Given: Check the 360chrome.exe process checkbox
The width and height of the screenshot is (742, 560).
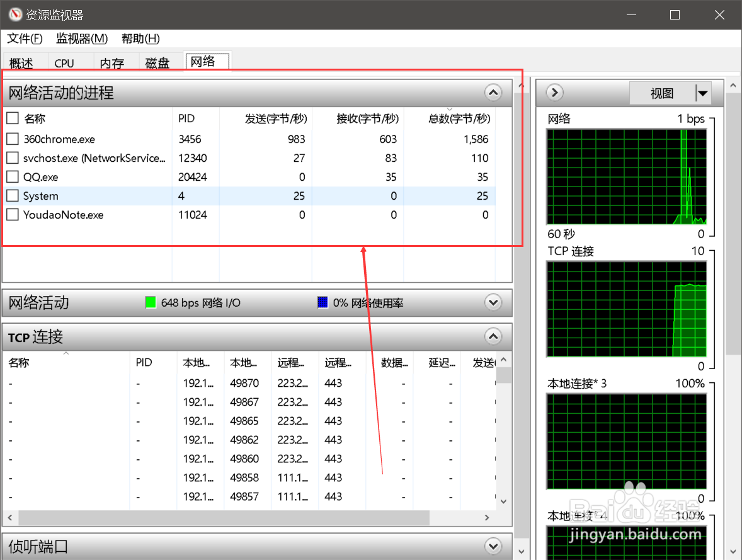Looking at the screenshot, I should [13, 139].
